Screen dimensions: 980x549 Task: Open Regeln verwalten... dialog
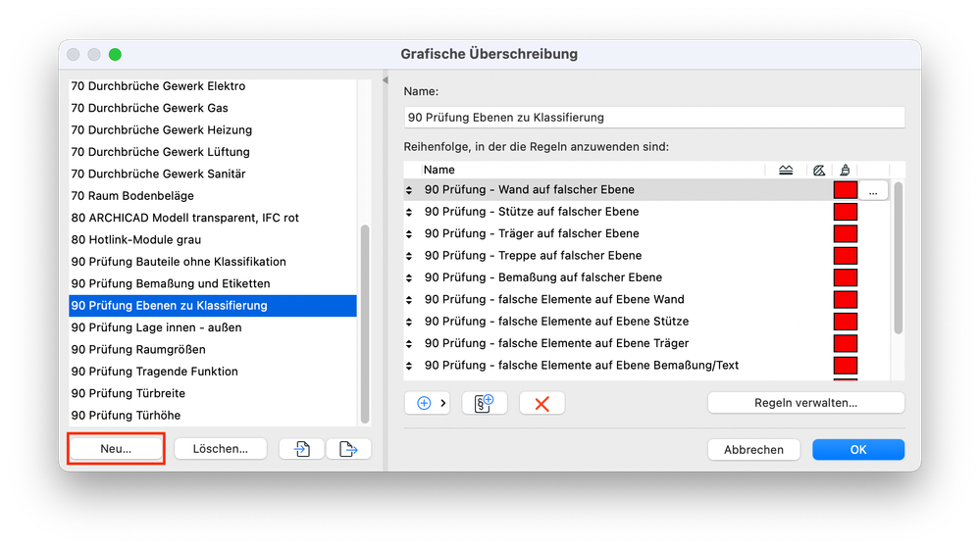[805, 403]
